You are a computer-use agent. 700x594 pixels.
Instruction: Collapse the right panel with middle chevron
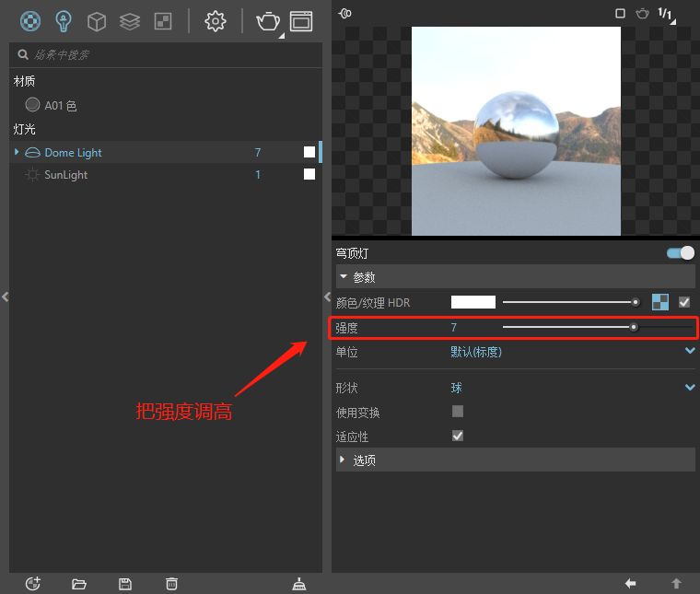327,297
